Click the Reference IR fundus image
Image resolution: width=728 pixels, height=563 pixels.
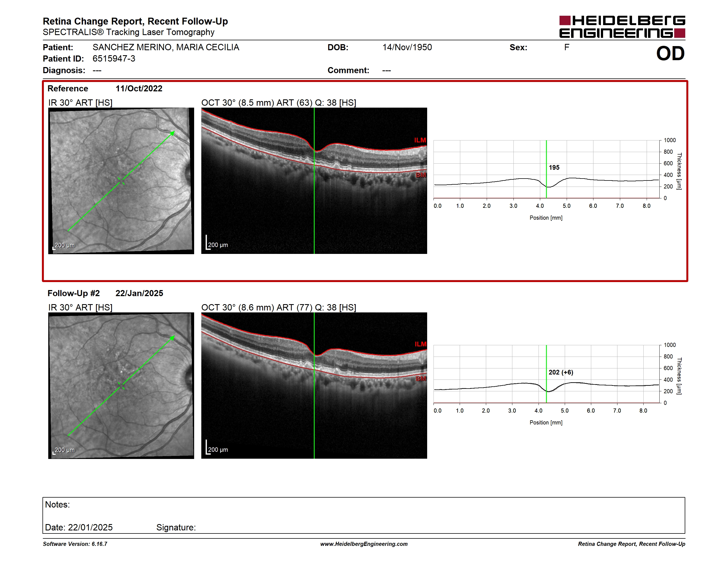pos(121,180)
